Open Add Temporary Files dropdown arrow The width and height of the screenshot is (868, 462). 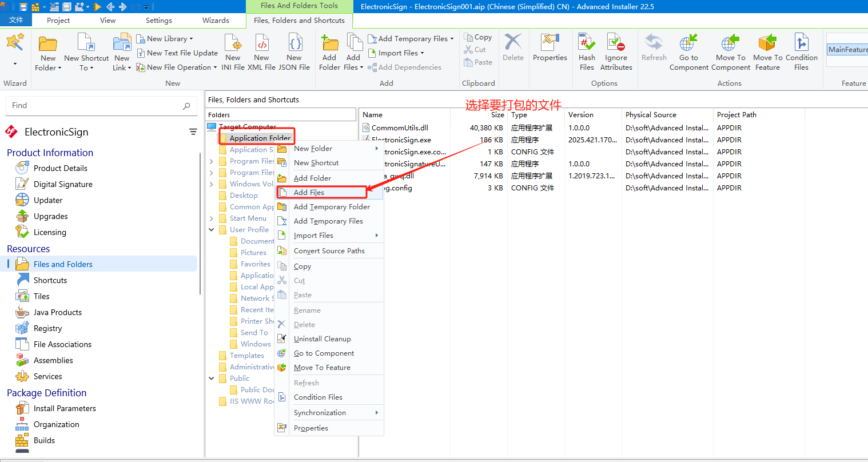click(x=452, y=39)
